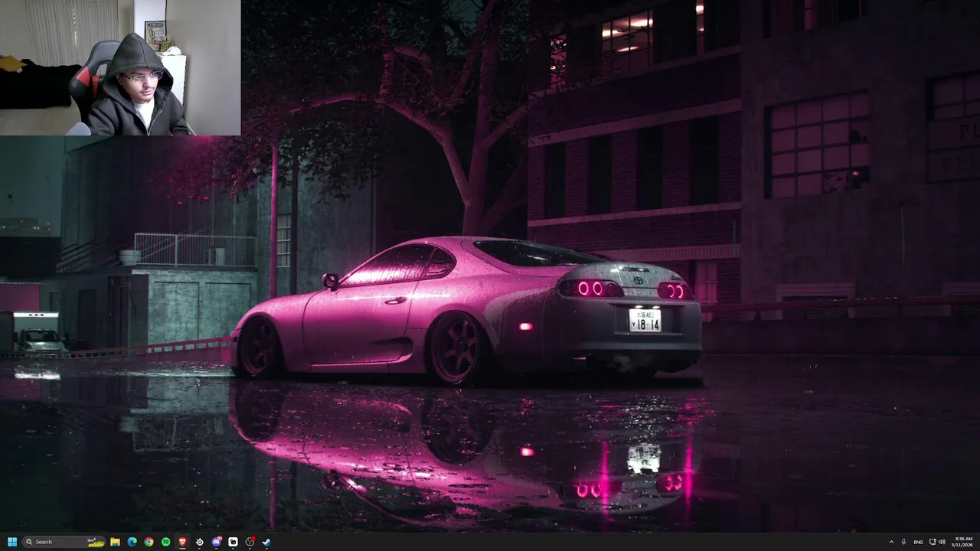Open OBS Studio from the taskbar
Image resolution: width=980 pixels, height=551 pixels.
click(x=250, y=542)
